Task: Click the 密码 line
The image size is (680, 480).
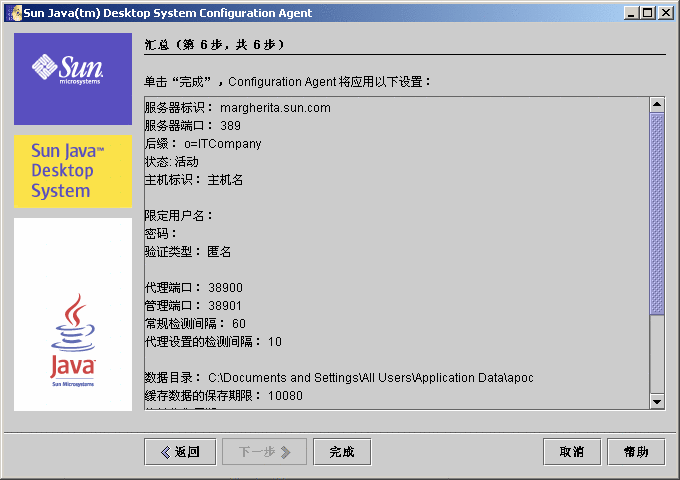Action: [160, 234]
